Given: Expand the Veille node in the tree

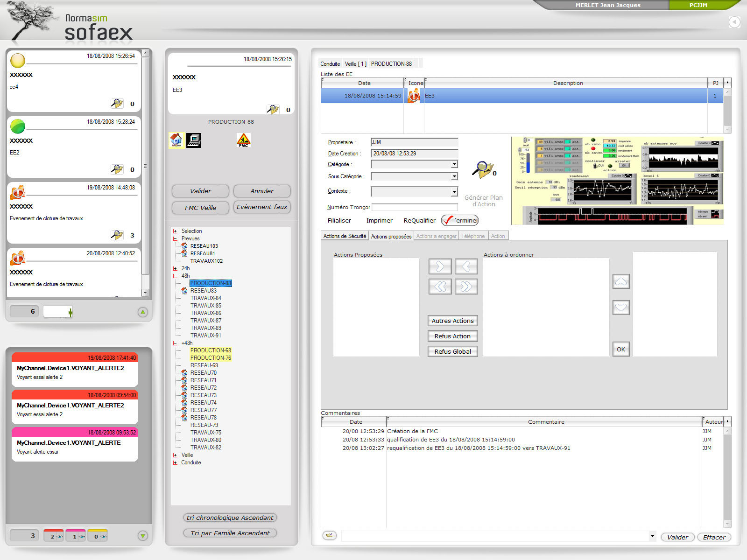Looking at the screenshot, I should [x=175, y=455].
